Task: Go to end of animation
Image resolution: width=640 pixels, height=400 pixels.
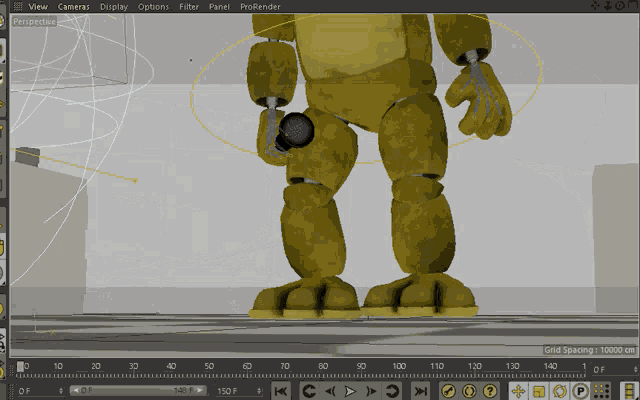Action: [x=420, y=391]
